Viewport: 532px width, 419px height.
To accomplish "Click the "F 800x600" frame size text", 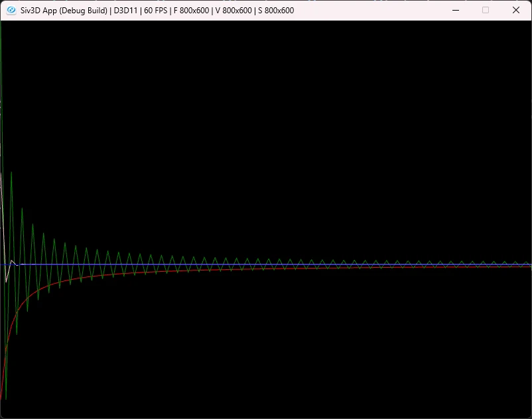I will coord(191,11).
